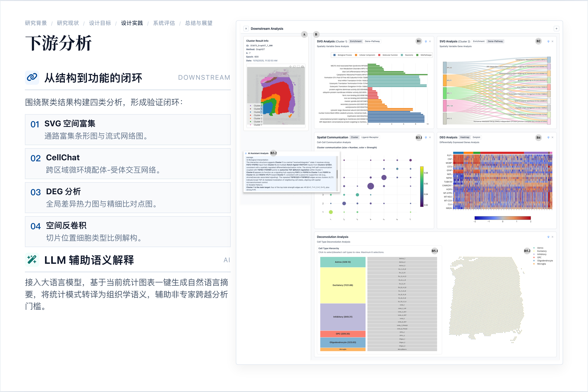Close the Spatial Communication card
588x392 pixels.
point(430,137)
